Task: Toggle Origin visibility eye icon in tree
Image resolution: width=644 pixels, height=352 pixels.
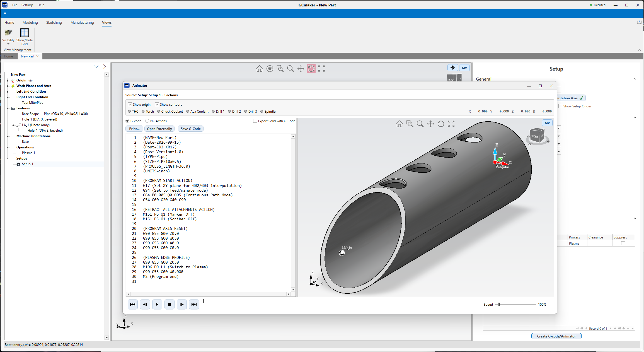Action: (31, 80)
